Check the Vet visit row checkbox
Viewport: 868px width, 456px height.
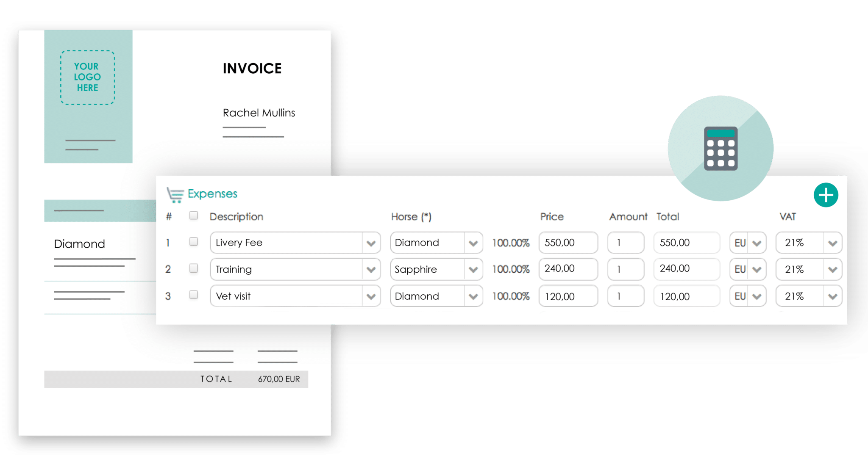pyautogui.click(x=194, y=295)
